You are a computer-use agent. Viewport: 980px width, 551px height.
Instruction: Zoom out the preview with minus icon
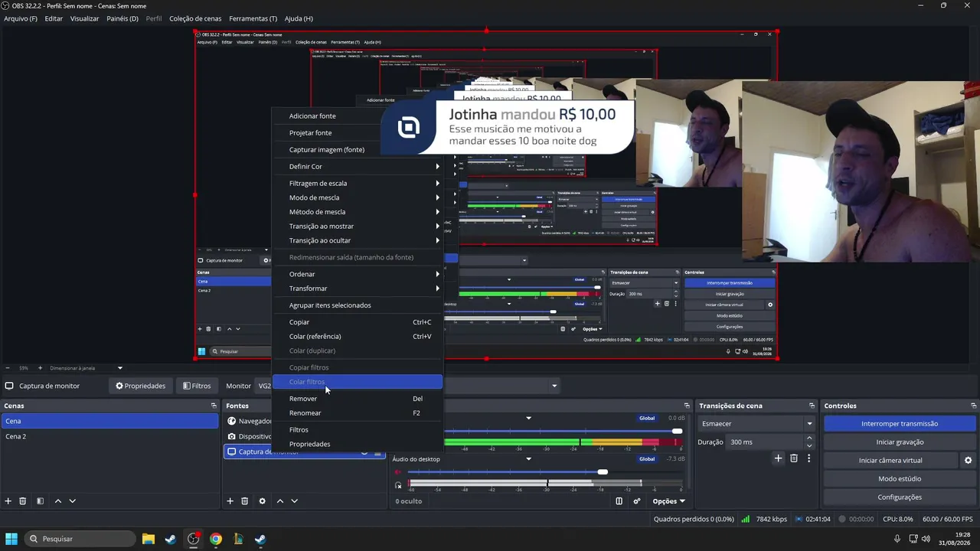(8, 368)
